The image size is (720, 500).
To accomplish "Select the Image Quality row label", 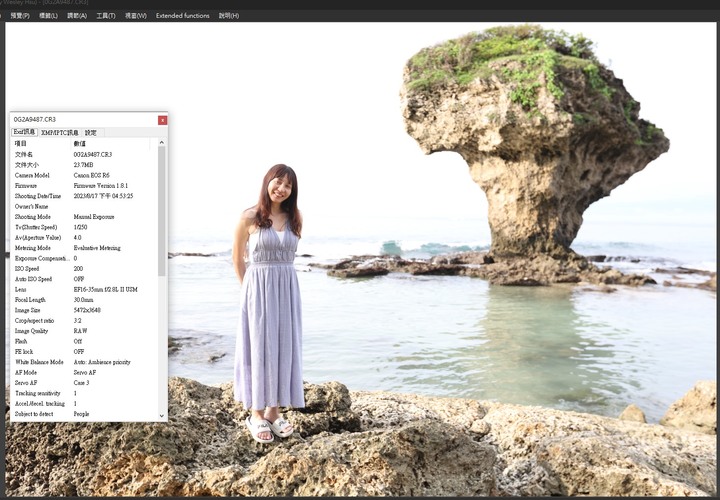I will tap(31, 331).
